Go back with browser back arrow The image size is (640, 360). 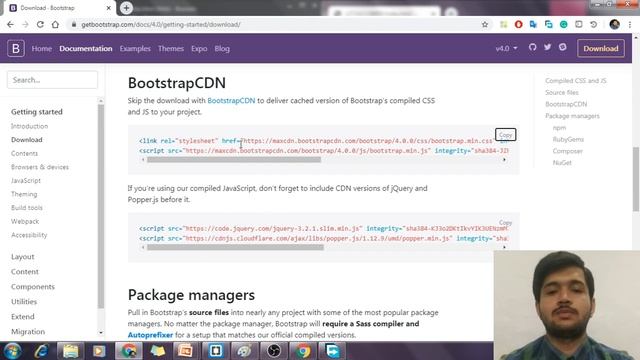pyautogui.click(x=10, y=24)
